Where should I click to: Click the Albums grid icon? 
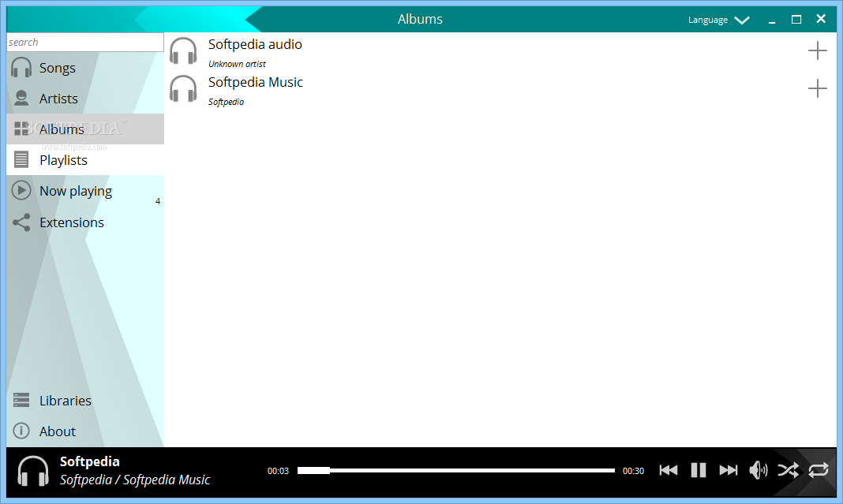[21, 129]
